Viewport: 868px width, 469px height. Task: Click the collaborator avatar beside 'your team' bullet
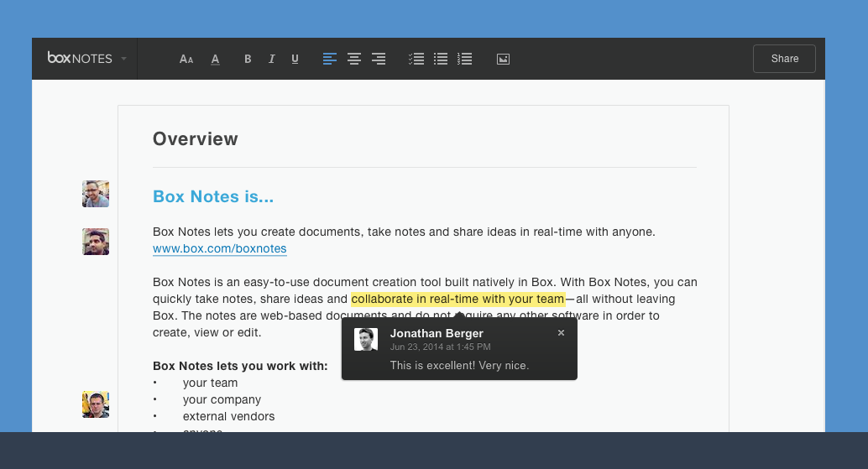tap(96, 404)
